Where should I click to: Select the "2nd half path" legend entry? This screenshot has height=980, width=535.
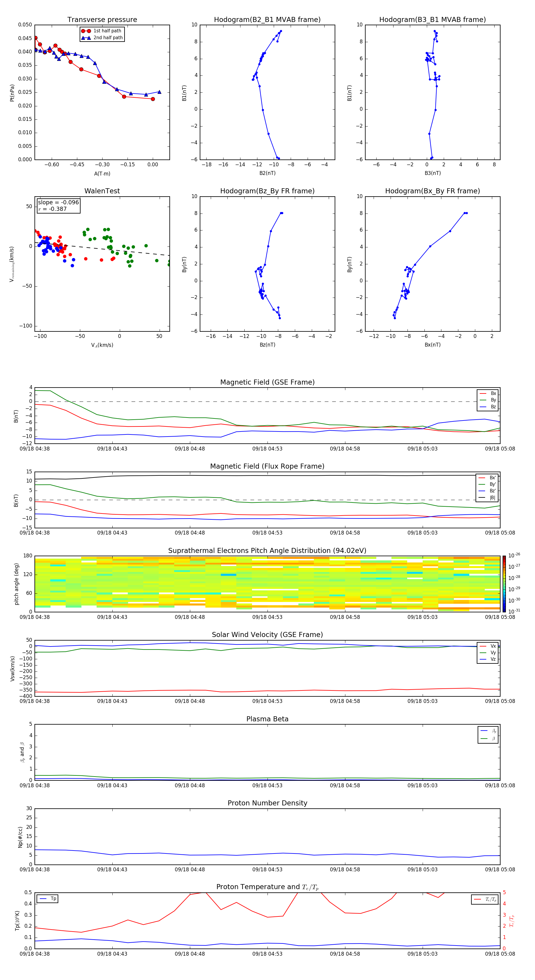(x=102, y=38)
